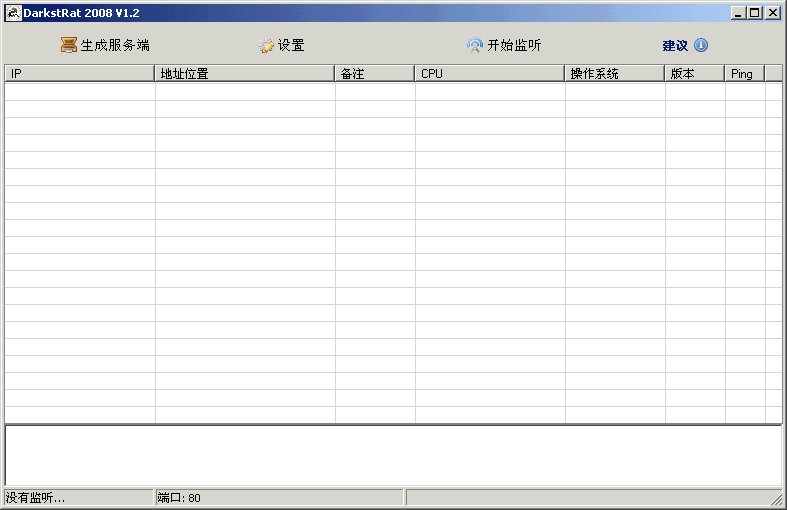Select the 开始监听 text label
The height and width of the screenshot is (510, 787).
(514, 45)
